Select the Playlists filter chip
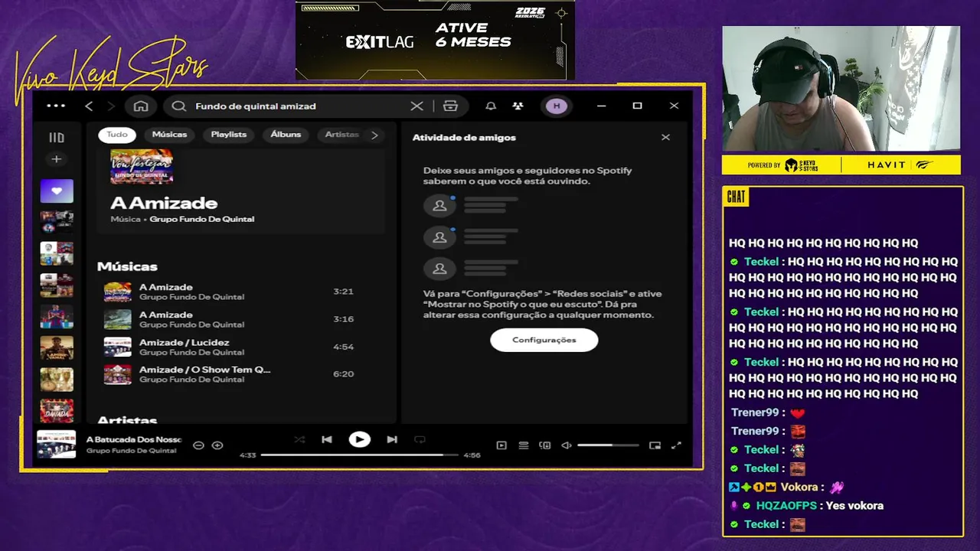The image size is (980, 551). pyautogui.click(x=229, y=135)
